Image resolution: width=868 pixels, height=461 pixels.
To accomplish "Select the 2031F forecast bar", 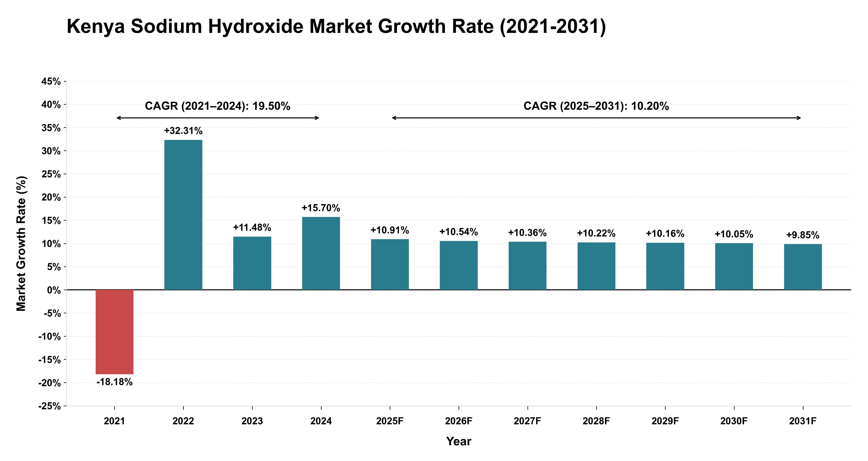I will [x=803, y=267].
